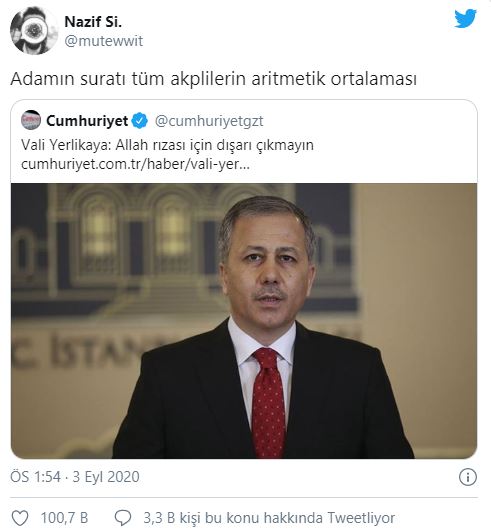Screen dimensions: 491x530
Task: Click the blue verified badge next to Cumhuriyet
Action: [140, 121]
